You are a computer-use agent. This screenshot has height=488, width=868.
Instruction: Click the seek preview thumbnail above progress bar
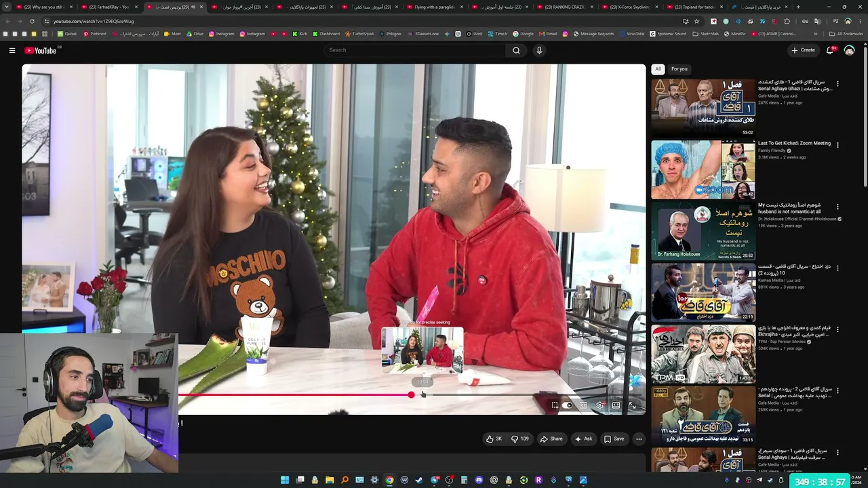[x=422, y=350]
